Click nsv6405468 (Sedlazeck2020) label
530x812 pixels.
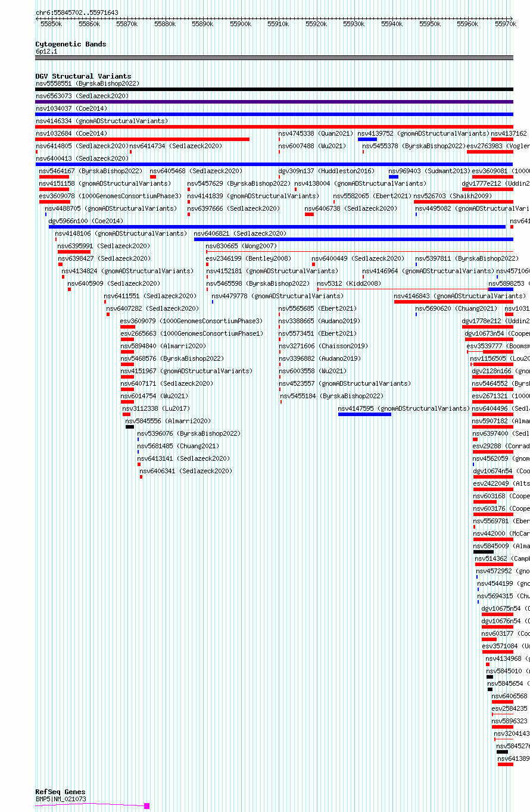(197, 171)
